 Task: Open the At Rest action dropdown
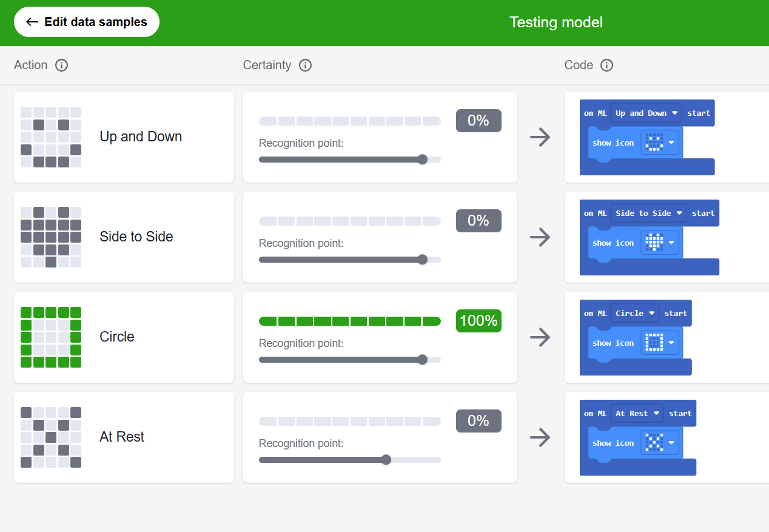(x=637, y=414)
